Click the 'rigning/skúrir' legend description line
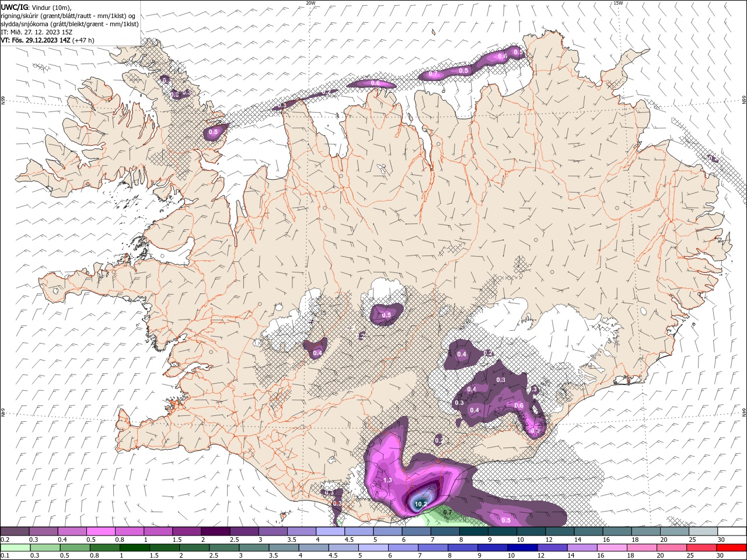 tap(68, 16)
